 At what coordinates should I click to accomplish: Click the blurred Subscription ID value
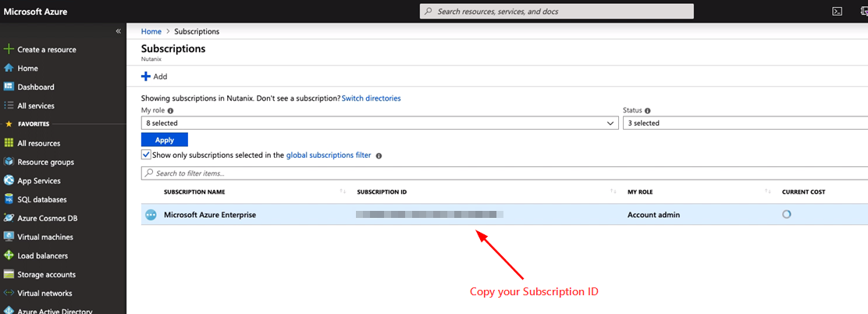click(x=429, y=215)
